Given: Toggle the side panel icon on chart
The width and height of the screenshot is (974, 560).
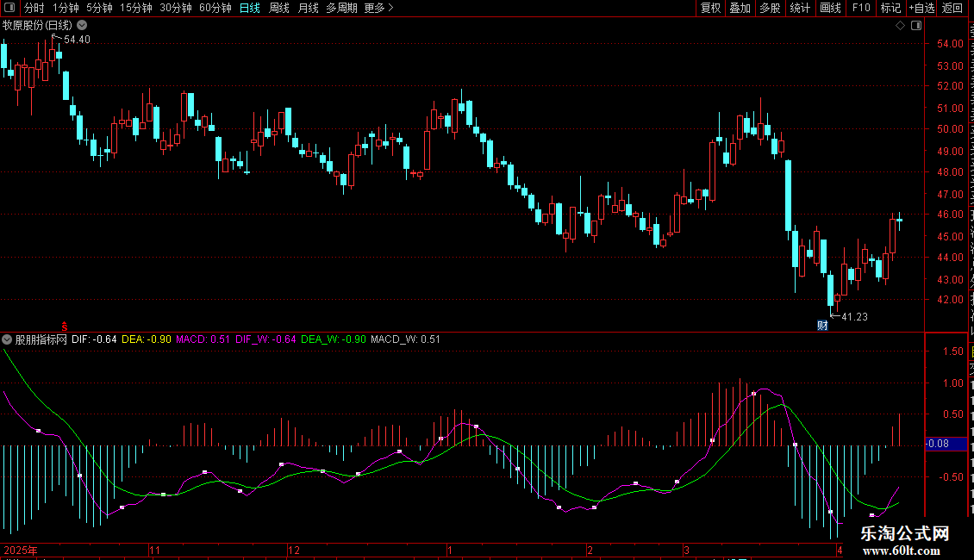Looking at the screenshot, I should pos(916,26).
